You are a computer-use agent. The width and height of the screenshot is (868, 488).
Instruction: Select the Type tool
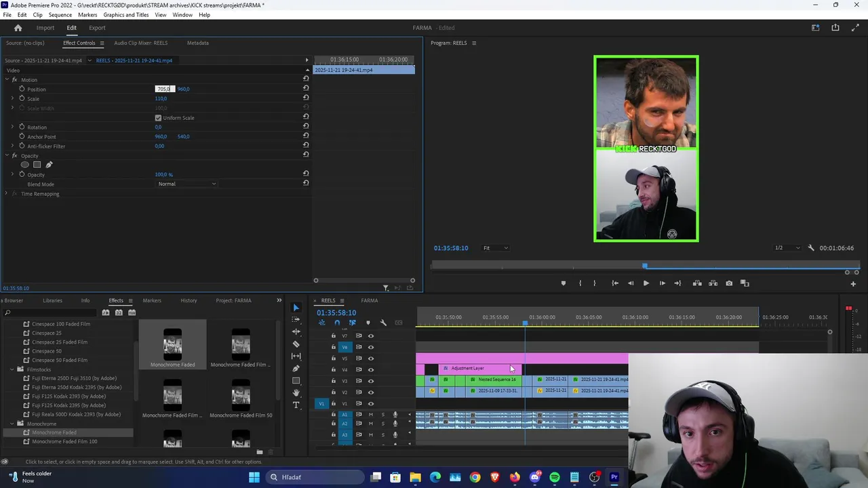coord(296,405)
